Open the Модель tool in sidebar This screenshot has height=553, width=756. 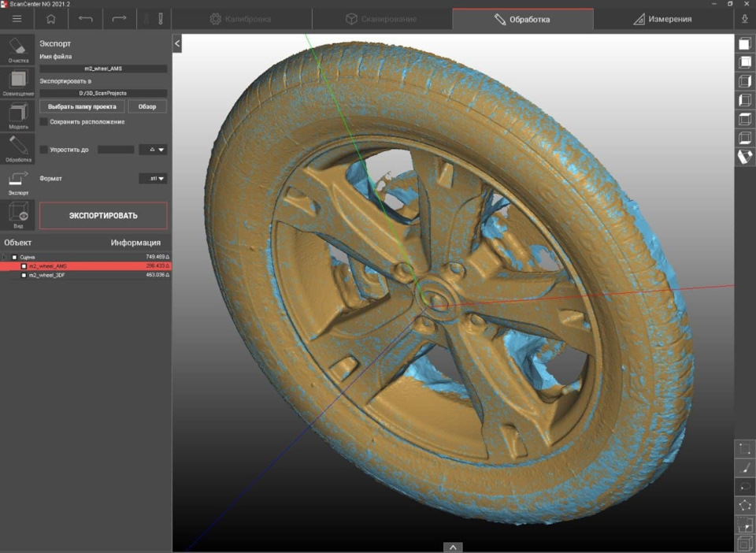tap(18, 116)
